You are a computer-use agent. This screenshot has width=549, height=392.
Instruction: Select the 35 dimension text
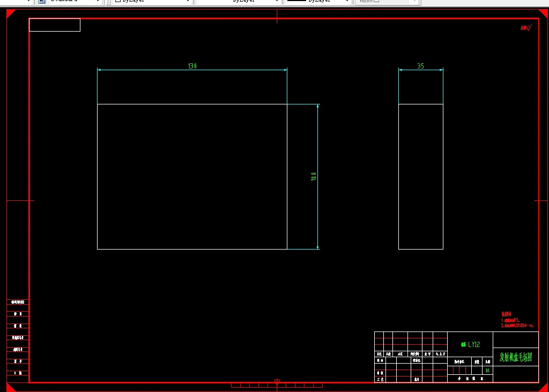pyautogui.click(x=420, y=66)
